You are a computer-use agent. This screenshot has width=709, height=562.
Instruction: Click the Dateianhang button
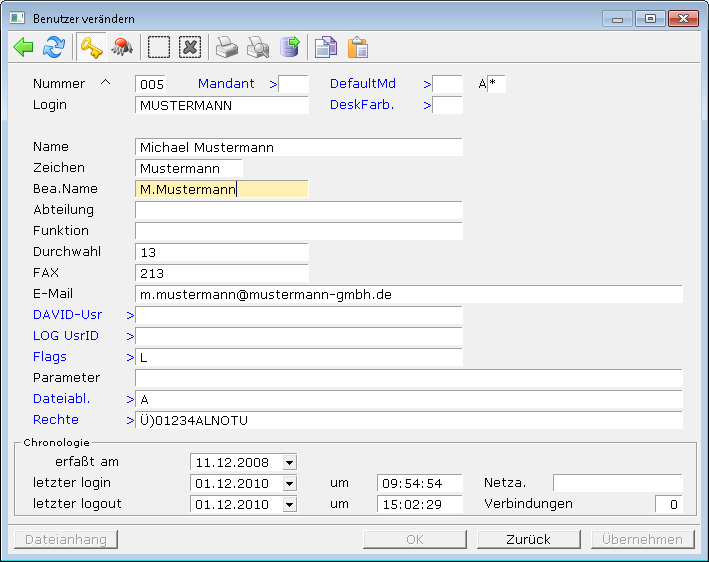click(66, 539)
